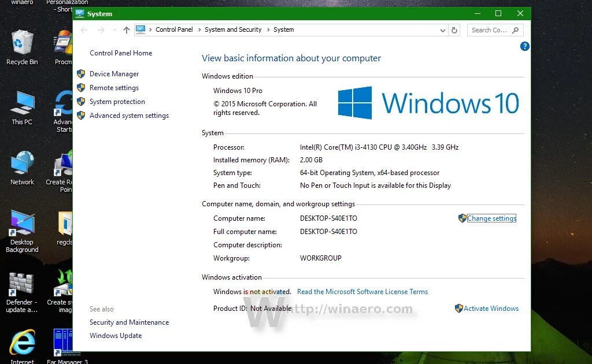The width and height of the screenshot is (592, 364).
Task: Select Recycle Bin desktop icon
Action: (22, 47)
